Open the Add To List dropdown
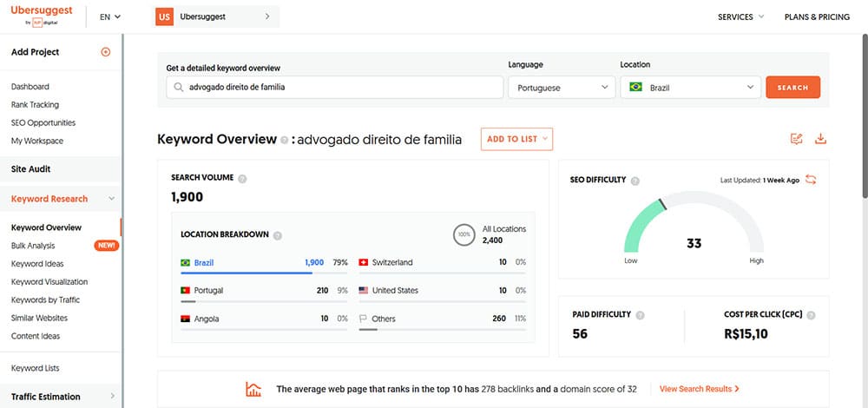 516,139
